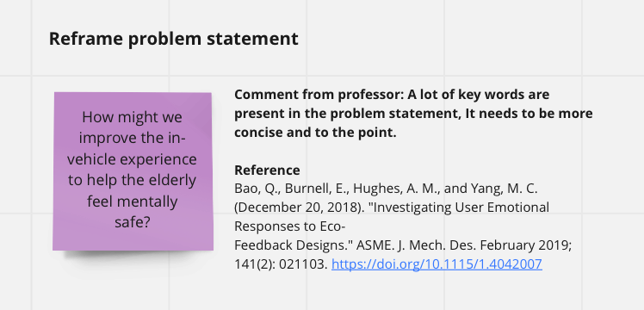Click empty canvas right of the heading
The width and height of the screenshot is (644, 310).
pos(452,39)
